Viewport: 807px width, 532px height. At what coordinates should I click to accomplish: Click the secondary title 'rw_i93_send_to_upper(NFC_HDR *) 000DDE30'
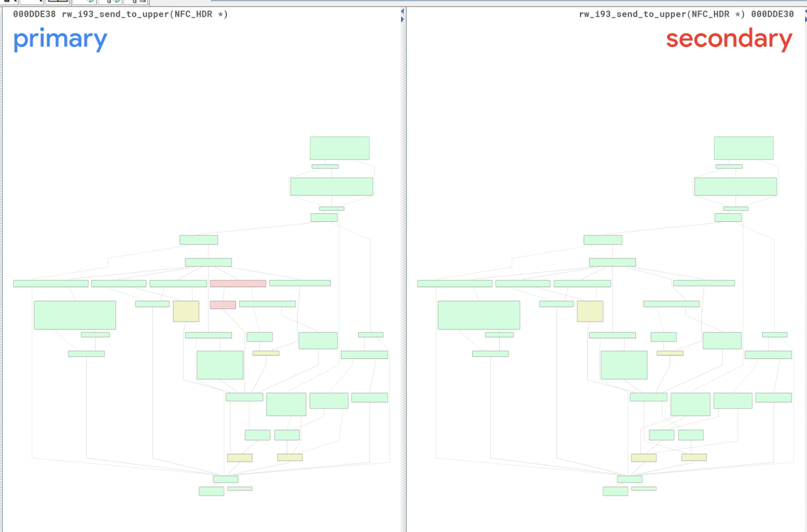686,14
